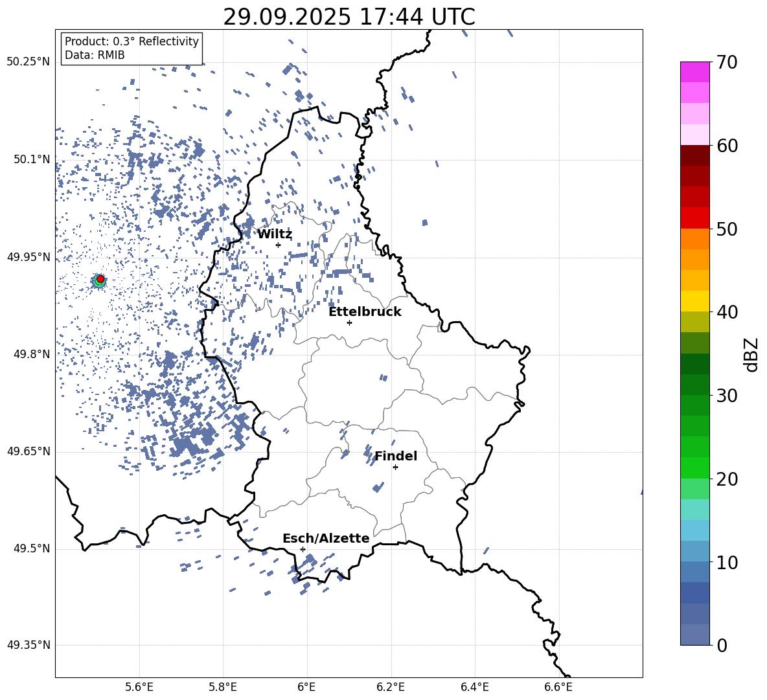767x700 pixels.
Task: Click the 6°E longitude label
Action: tap(306, 687)
